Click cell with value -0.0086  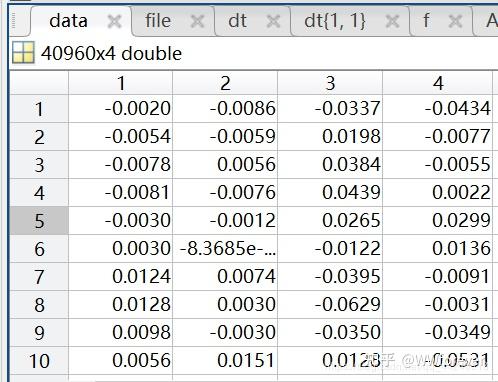pyautogui.click(x=225, y=109)
